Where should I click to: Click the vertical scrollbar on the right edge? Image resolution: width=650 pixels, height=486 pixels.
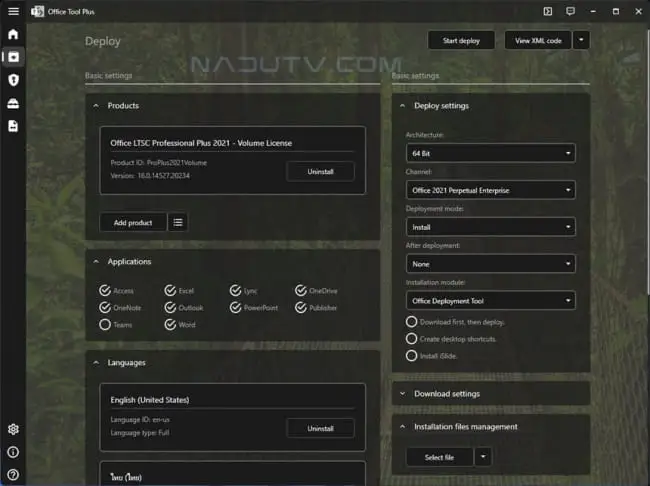[648, 162]
